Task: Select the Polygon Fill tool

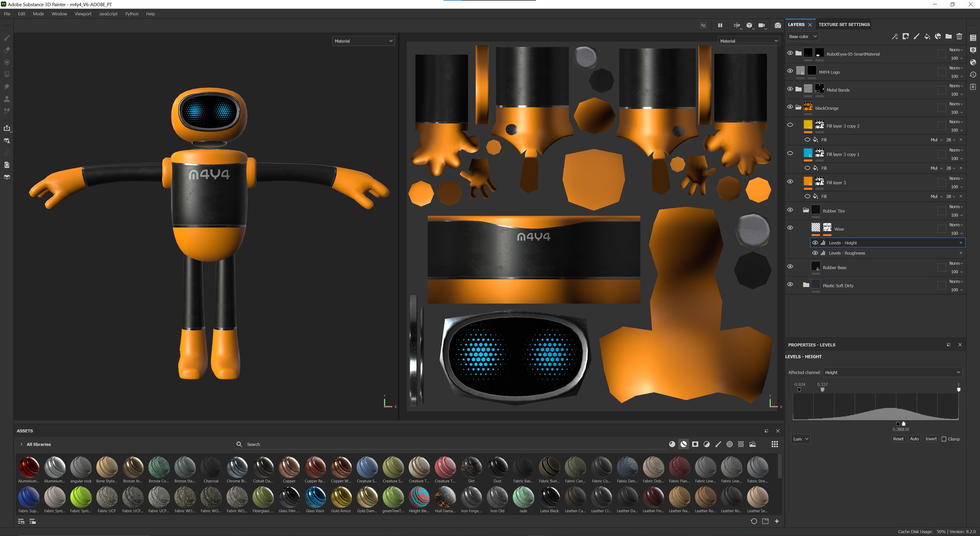Action: point(7,74)
